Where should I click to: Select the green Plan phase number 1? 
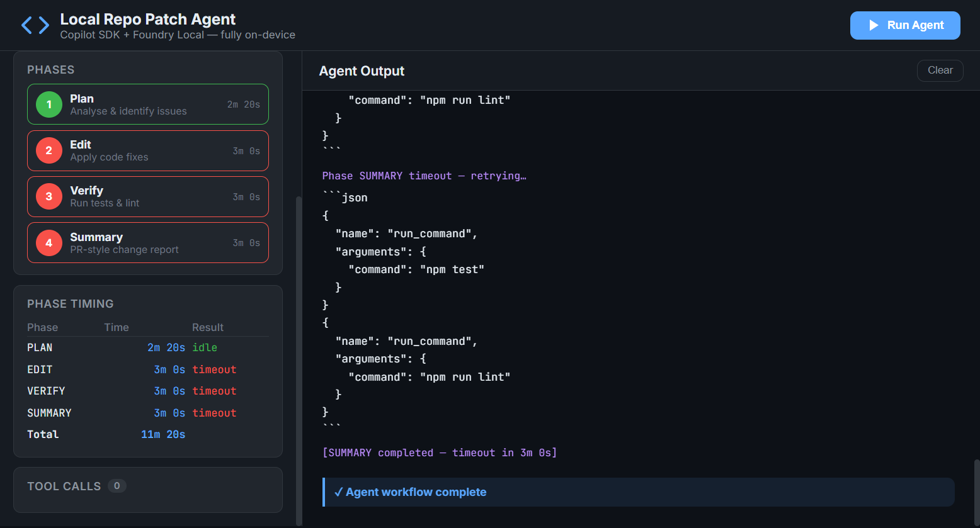tap(49, 104)
